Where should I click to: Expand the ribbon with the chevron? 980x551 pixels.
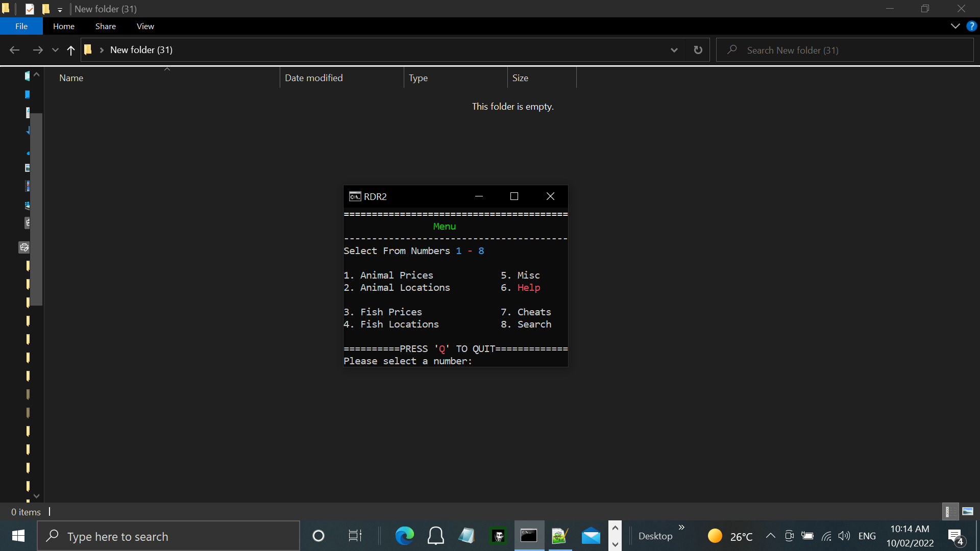pyautogui.click(x=955, y=26)
